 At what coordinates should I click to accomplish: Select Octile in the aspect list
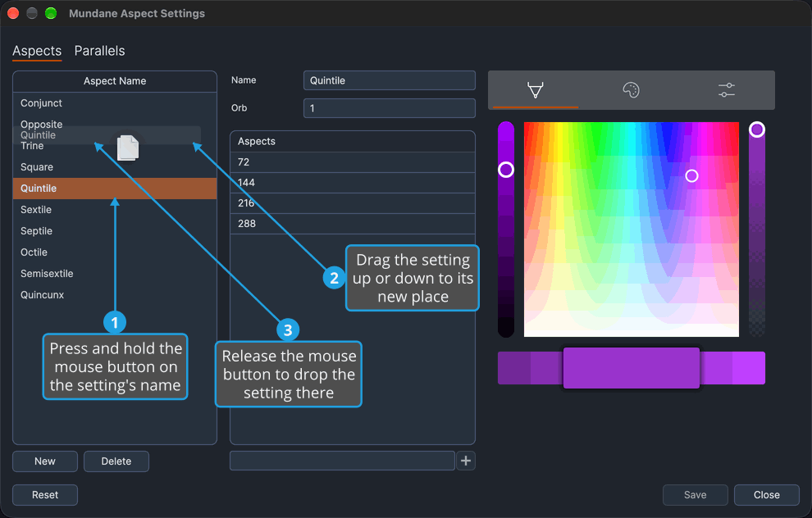tap(115, 252)
